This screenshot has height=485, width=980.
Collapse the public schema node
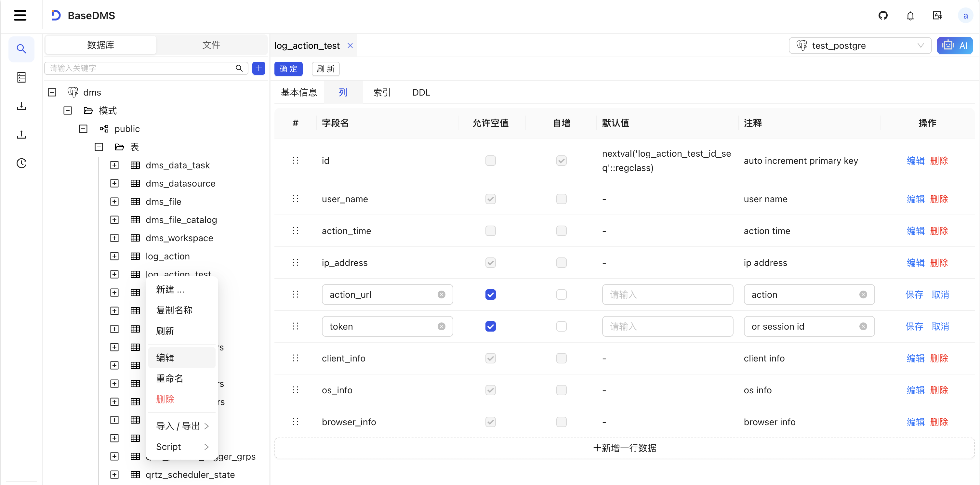(x=83, y=129)
